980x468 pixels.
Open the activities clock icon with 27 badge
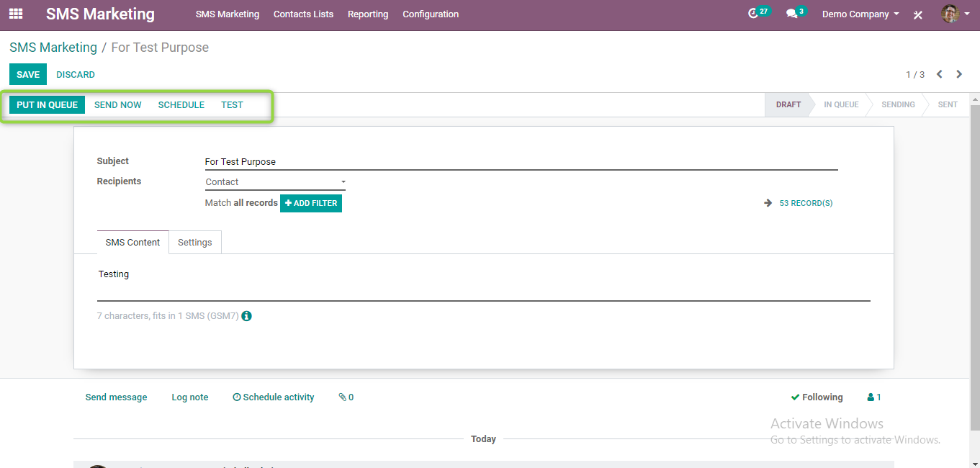click(x=758, y=13)
